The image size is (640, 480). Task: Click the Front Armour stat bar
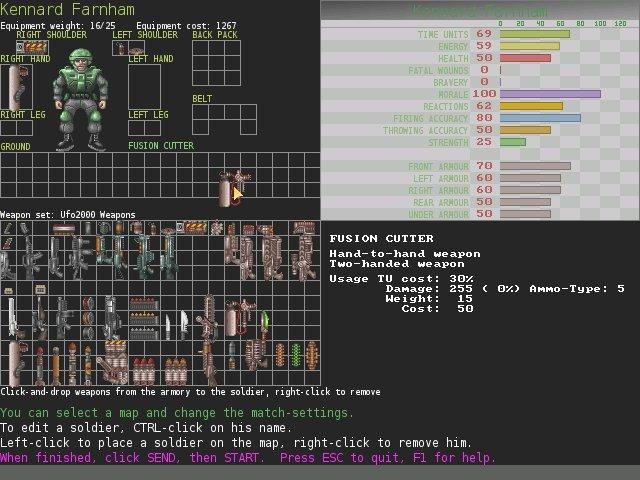(534, 166)
